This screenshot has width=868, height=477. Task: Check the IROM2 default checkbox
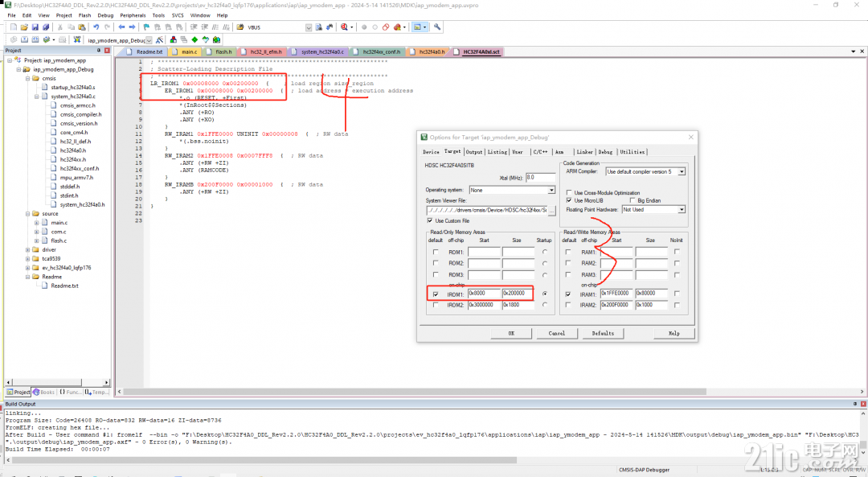pyautogui.click(x=436, y=305)
